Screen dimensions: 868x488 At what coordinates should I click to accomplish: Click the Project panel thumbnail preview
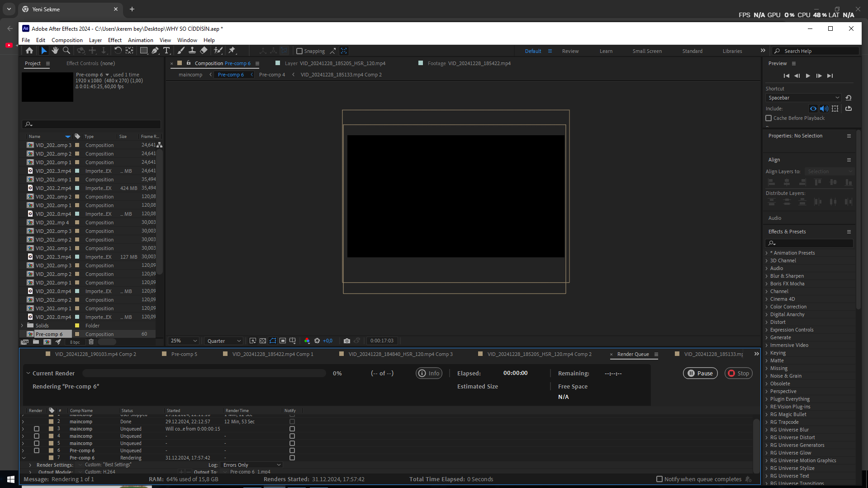click(47, 87)
